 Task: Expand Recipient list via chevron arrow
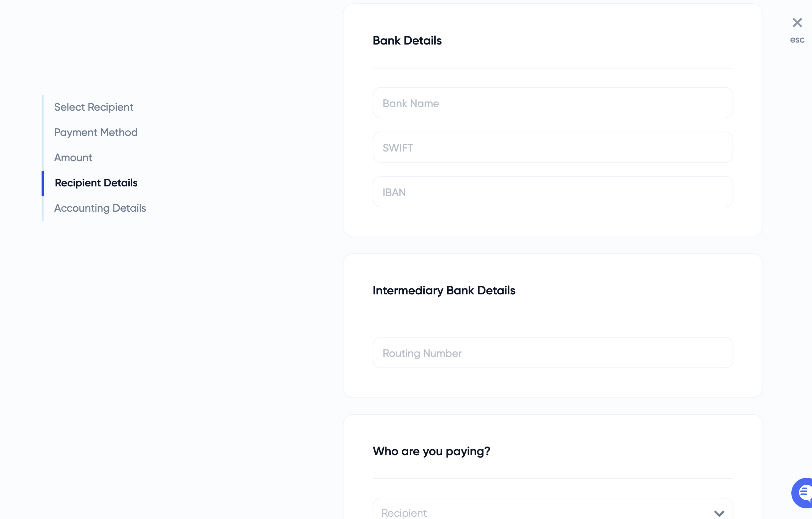coord(719,513)
